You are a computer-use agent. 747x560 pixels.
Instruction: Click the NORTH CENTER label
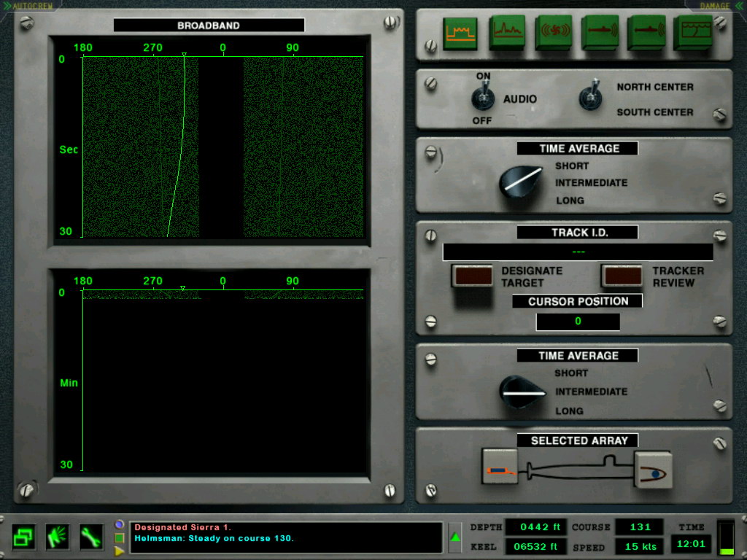pos(655,87)
